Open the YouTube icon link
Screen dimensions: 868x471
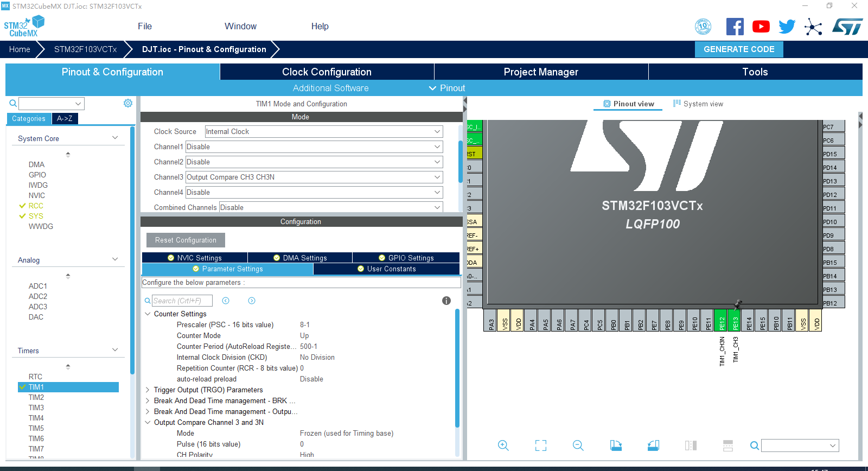[761, 27]
